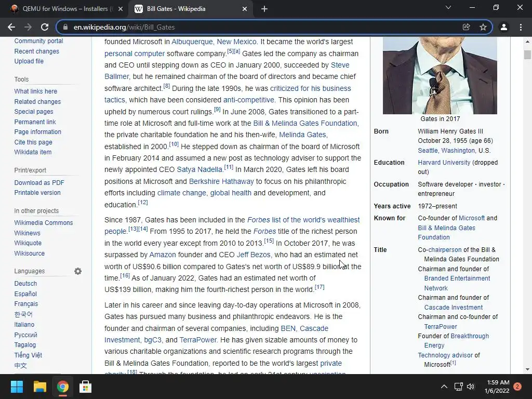Screen dimensions: 532x399
Task: Click the Cascade Investment infobox link
Action: pyautogui.click(x=453, y=308)
